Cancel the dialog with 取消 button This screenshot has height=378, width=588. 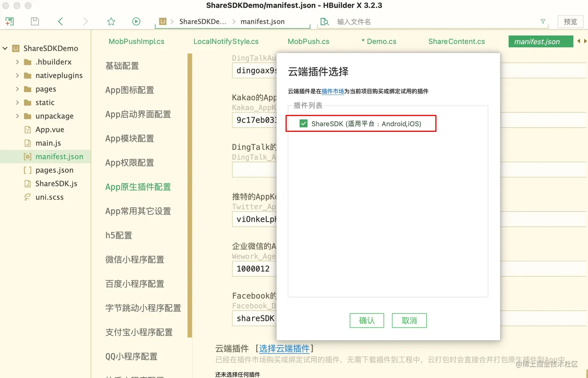(409, 320)
